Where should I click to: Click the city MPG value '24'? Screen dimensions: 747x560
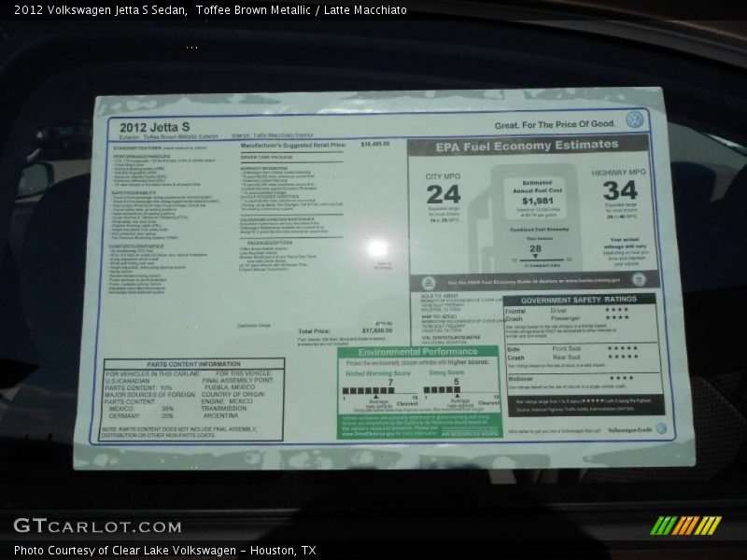click(444, 194)
